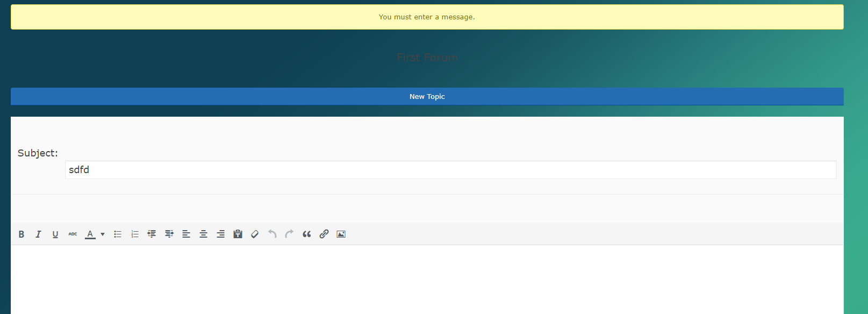The image size is (868, 314).
Task: Align text to the left
Action: [x=186, y=234]
